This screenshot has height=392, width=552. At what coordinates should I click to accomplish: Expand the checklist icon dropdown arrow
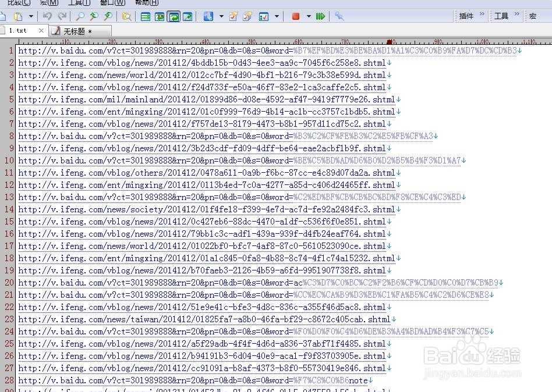[277, 16]
